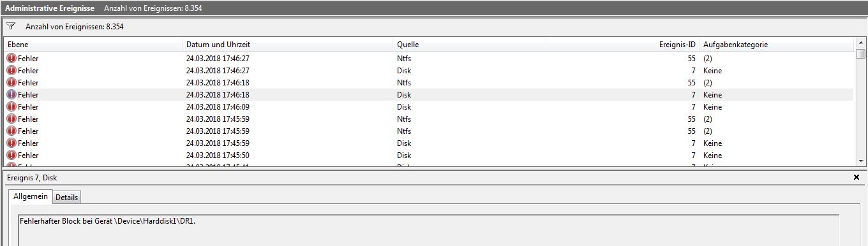Sort by the Aufgabenkategorie column header
The image size is (868, 246).
777,45
